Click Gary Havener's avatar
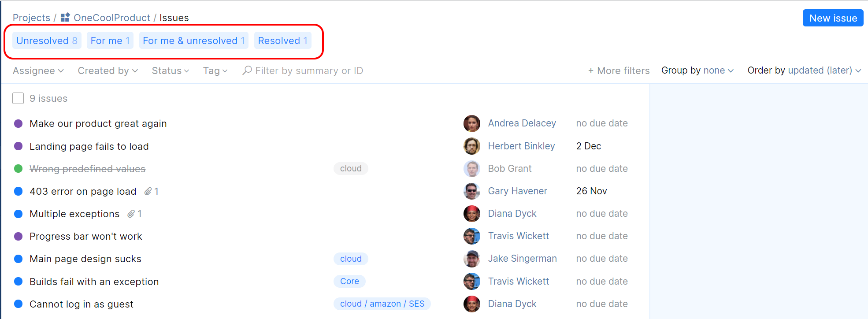868x319 pixels. (471, 191)
